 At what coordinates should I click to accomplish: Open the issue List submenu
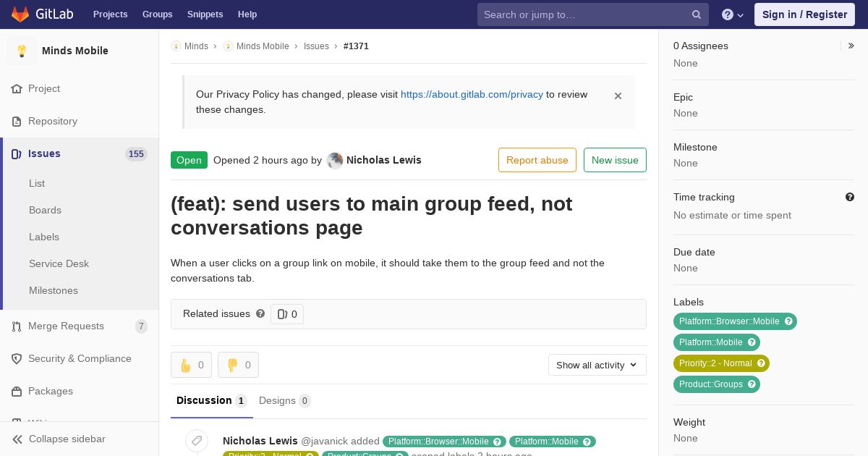tap(37, 183)
